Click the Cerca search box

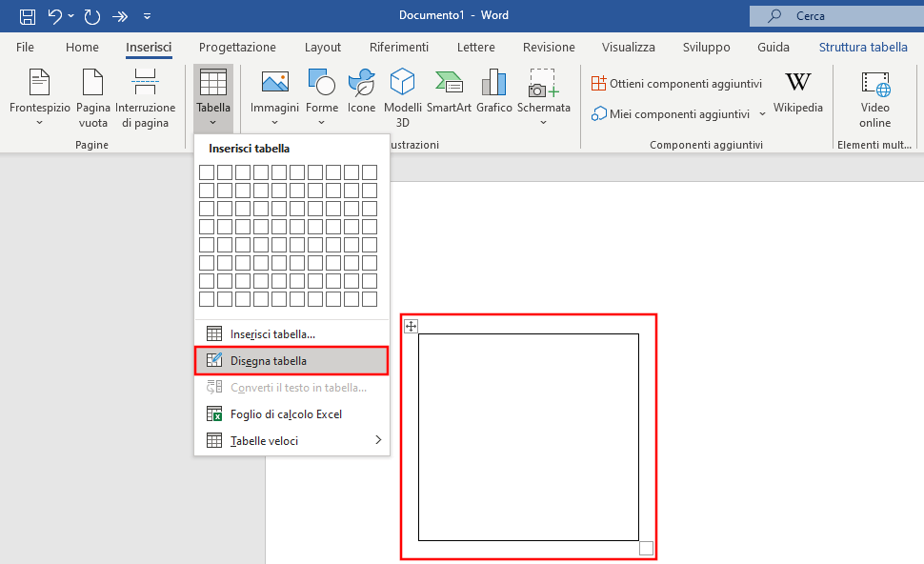coord(836,16)
